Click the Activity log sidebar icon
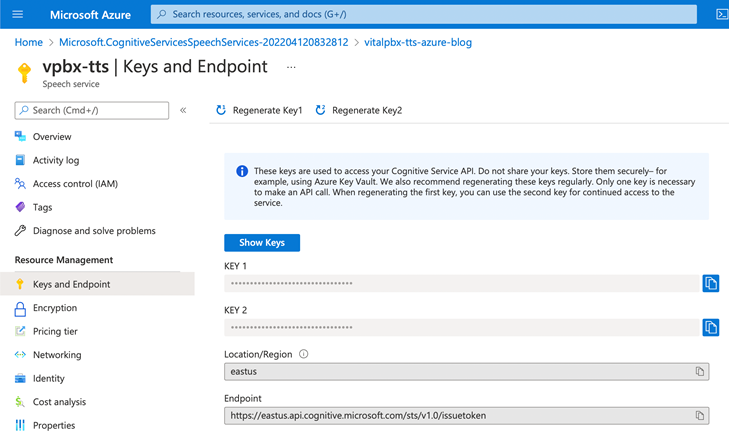 (x=20, y=160)
